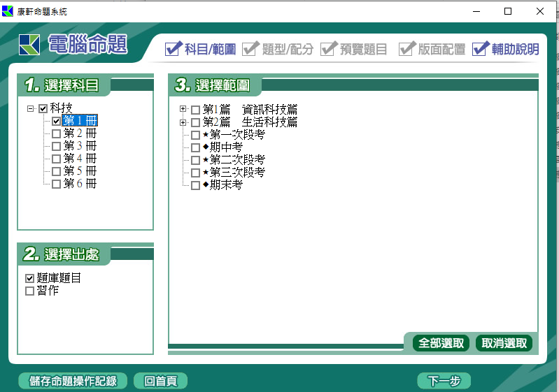Select the 生活科技篇 range label
This screenshot has height=392, width=559.
pos(250,122)
